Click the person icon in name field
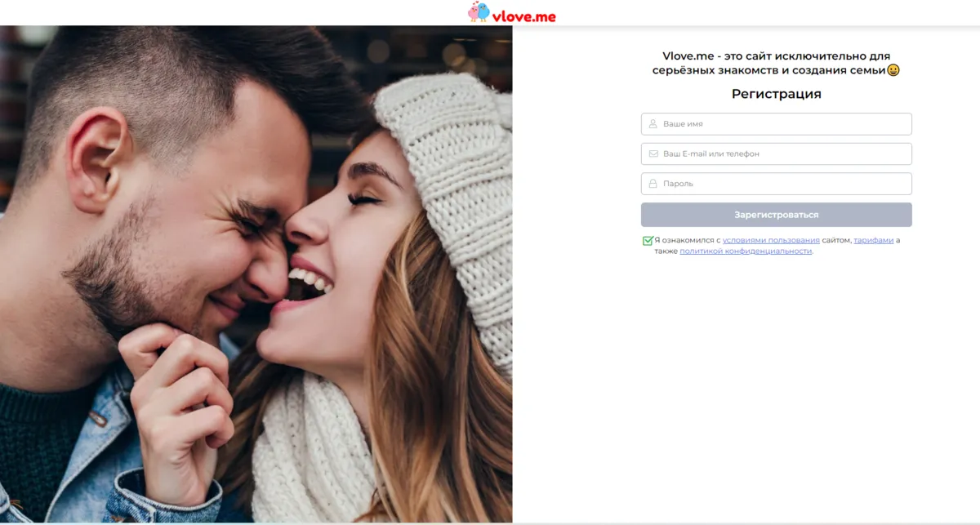The width and height of the screenshot is (980, 525). pos(653,124)
